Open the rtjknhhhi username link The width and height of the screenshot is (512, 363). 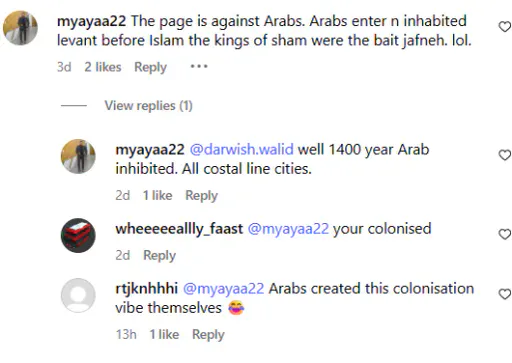[147, 289]
